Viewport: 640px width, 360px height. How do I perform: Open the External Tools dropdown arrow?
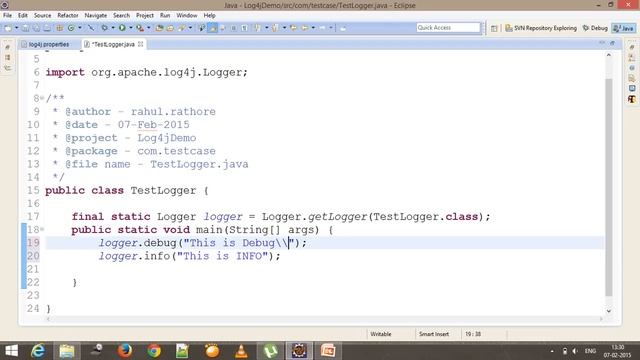tap(149, 28)
